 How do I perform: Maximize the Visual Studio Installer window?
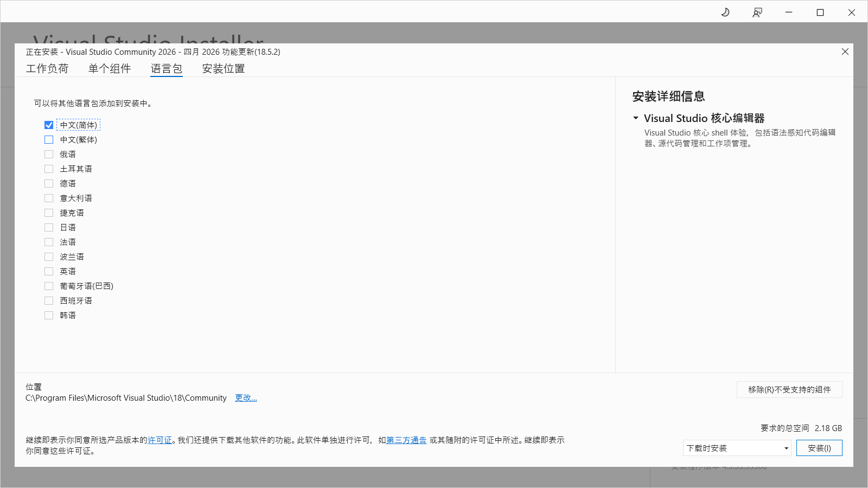pyautogui.click(x=820, y=12)
